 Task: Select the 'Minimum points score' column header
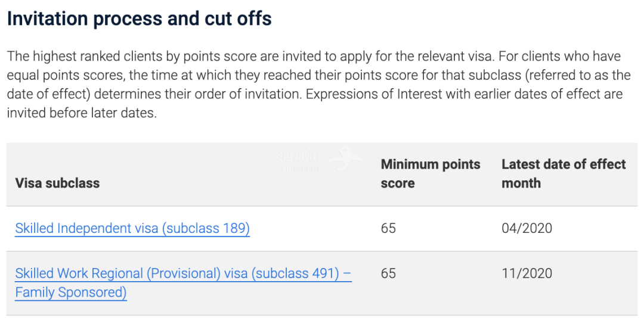pyautogui.click(x=430, y=173)
